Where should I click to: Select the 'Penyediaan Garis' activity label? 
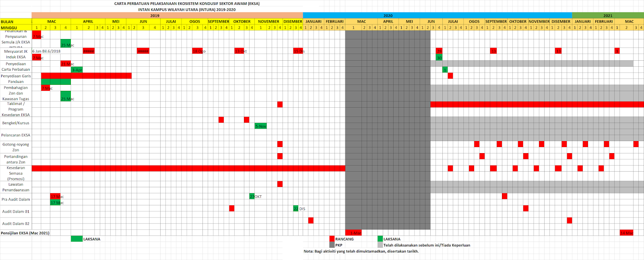click(x=16, y=76)
